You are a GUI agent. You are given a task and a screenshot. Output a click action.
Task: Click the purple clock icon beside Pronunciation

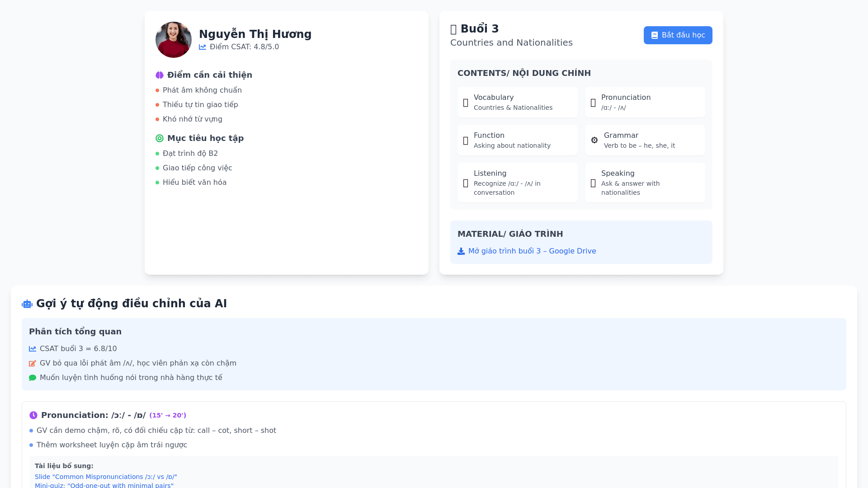[33, 415]
